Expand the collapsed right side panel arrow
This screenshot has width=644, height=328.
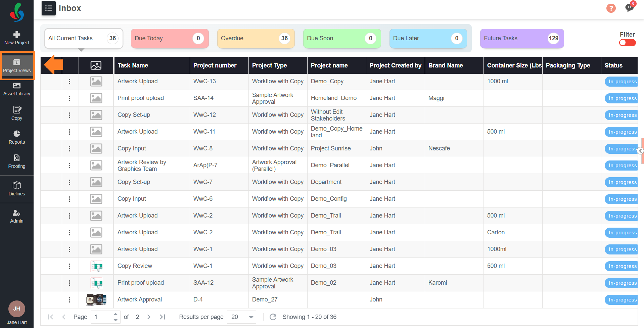point(641,151)
